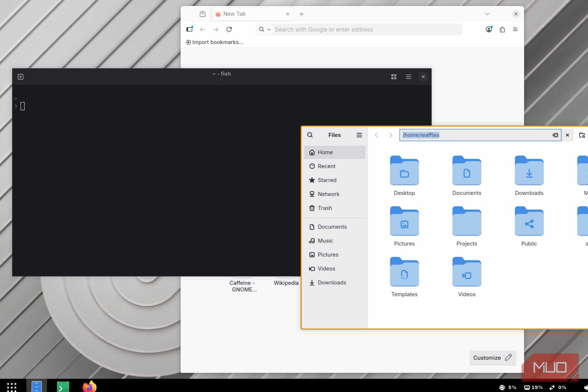
Task: Go forward in Firefox history
Action: [x=216, y=29]
